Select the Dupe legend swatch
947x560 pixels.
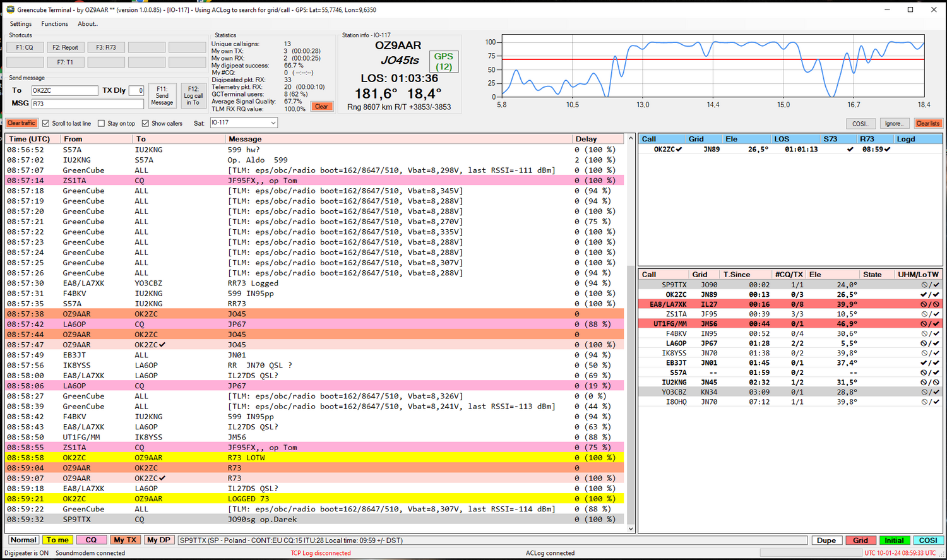(x=826, y=540)
